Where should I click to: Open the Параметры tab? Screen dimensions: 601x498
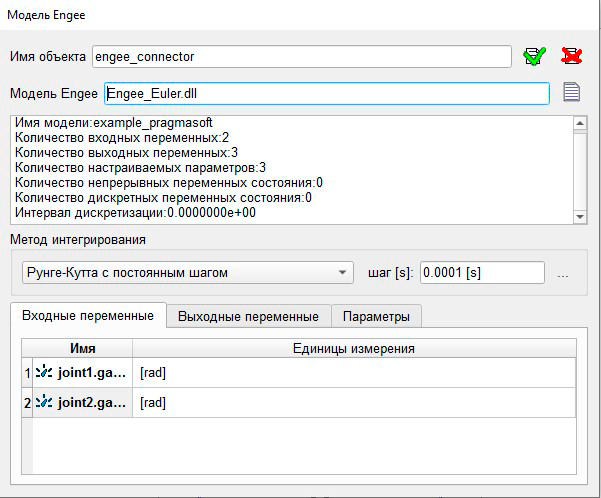tap(376, 316)
